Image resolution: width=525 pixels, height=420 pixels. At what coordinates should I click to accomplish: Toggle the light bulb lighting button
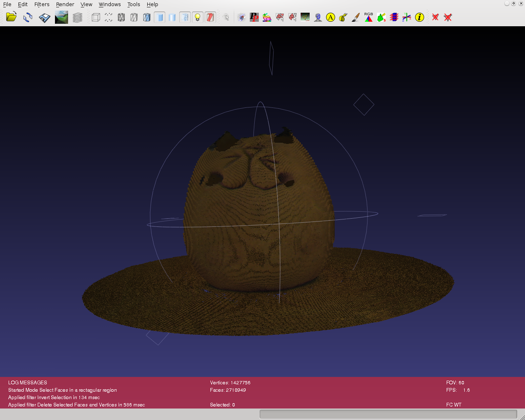198,17
